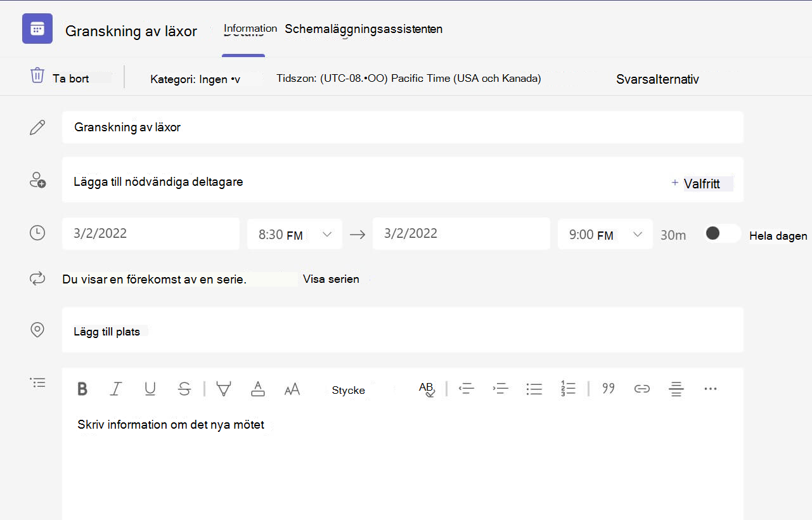
Task: Click the Visa serien link
Action: (x=331, y=279)
